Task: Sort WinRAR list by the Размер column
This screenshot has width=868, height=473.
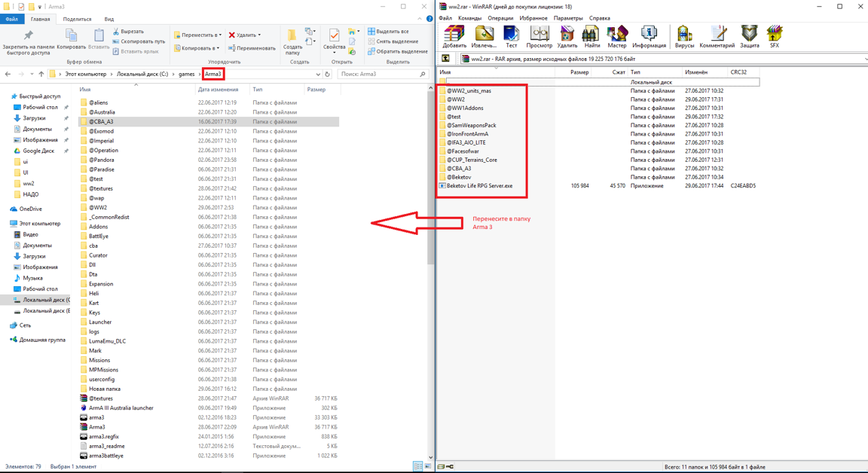Action: tap(573, 72)
